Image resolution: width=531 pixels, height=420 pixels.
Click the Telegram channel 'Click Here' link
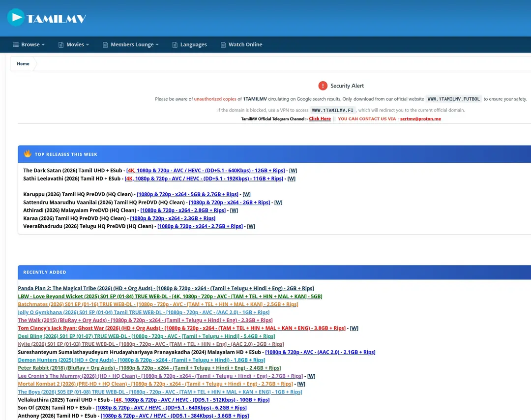320,119
